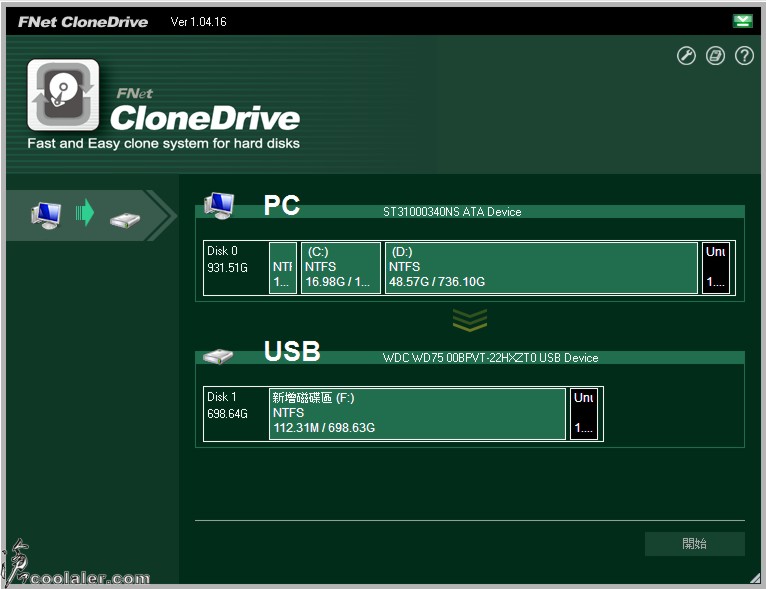
Task: Select unallocated space on Disk 1
Action: coord(584,414)
